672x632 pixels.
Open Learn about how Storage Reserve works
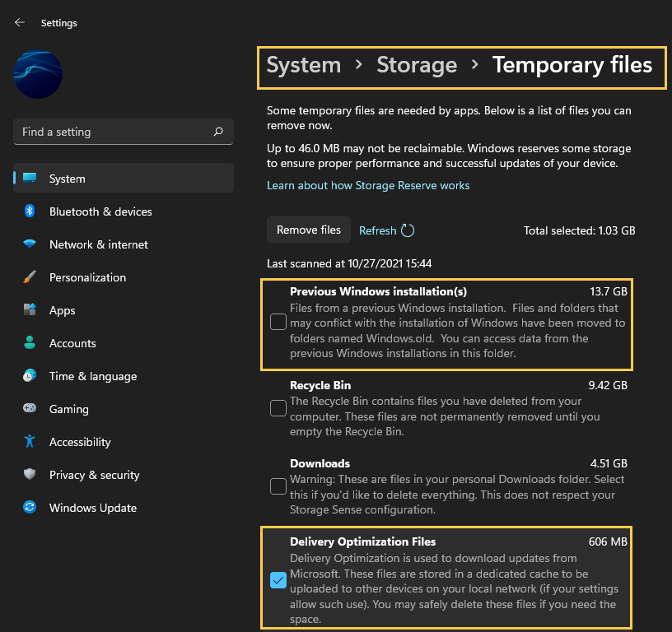[368, 185]
